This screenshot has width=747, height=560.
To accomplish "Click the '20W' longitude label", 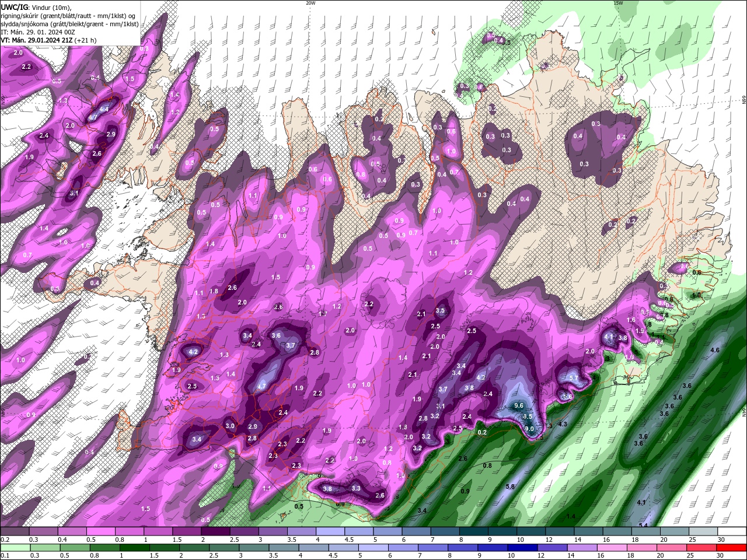I will (x=310, y=3).
